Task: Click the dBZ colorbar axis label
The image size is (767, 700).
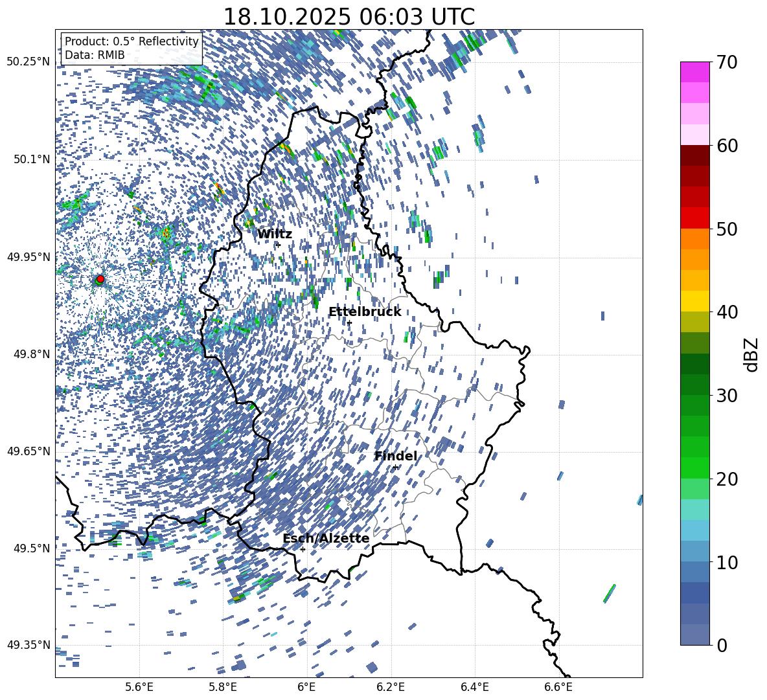Action: [752, 354]
